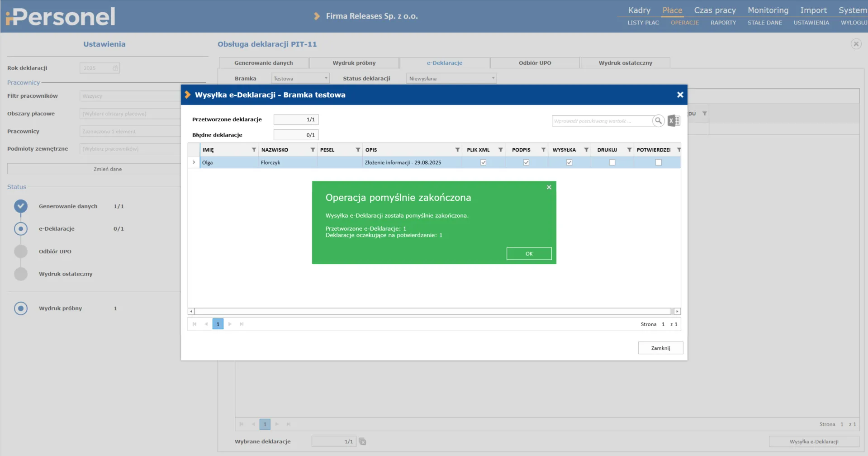Click the magnifier search icon
This screenshot has width=868, height=456.
(658, 121)
